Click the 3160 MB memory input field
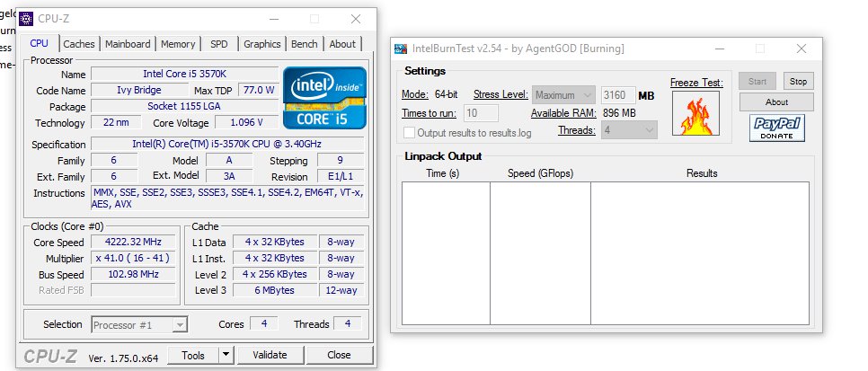868x371 pixels. coord(618,95)
